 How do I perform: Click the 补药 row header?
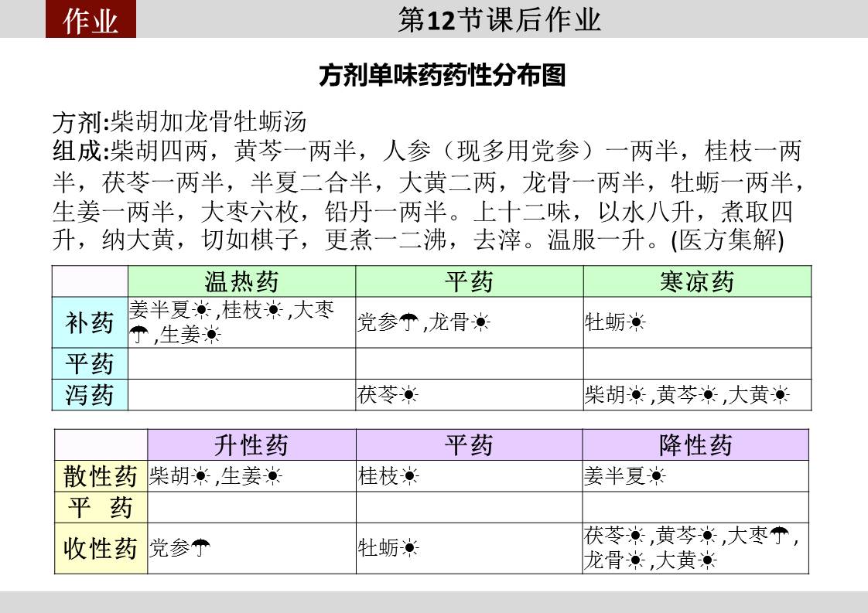click(x=90, y=322)
